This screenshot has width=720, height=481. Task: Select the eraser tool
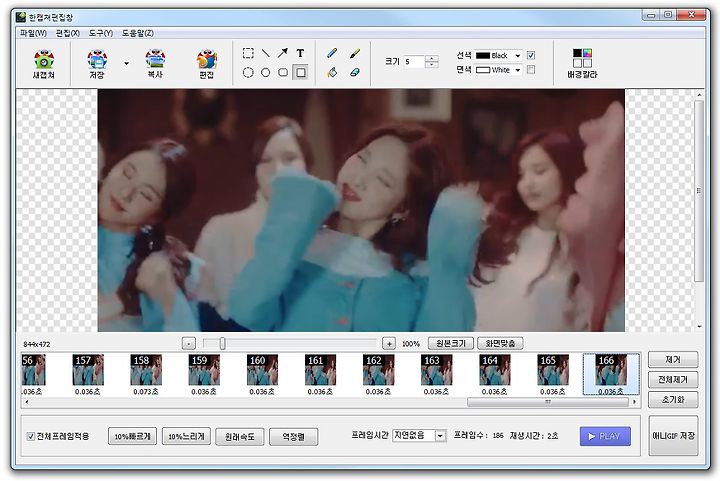(x=354, y=73)
